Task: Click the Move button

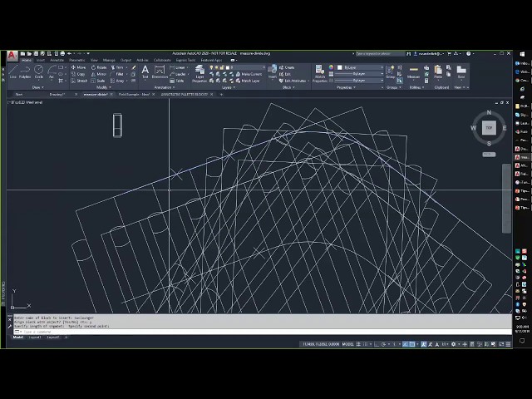Action: tap(78, 67)
